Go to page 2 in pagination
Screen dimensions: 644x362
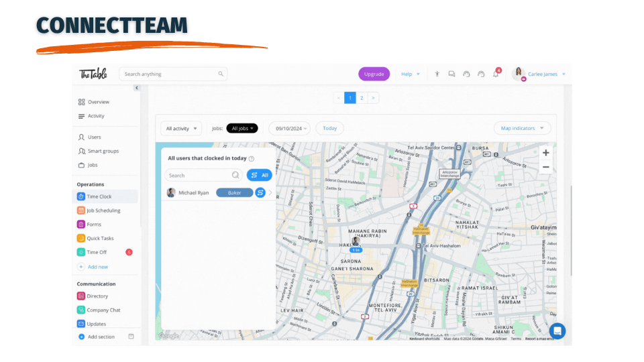[x=362, y=98]
